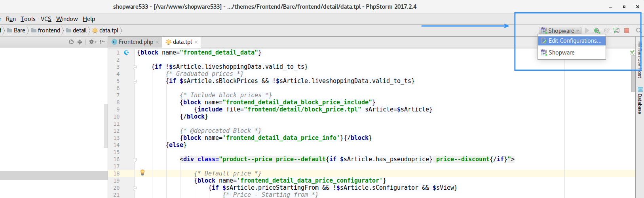Open the VCS menu

coord(46,19)
